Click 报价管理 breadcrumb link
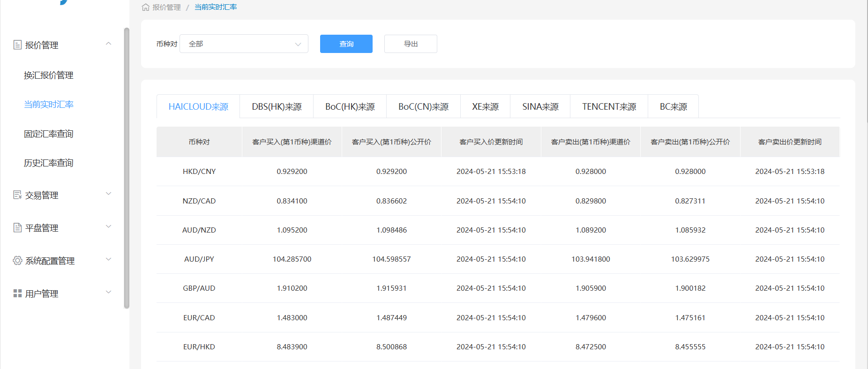The image size is (868, 369). click(166, 8)
